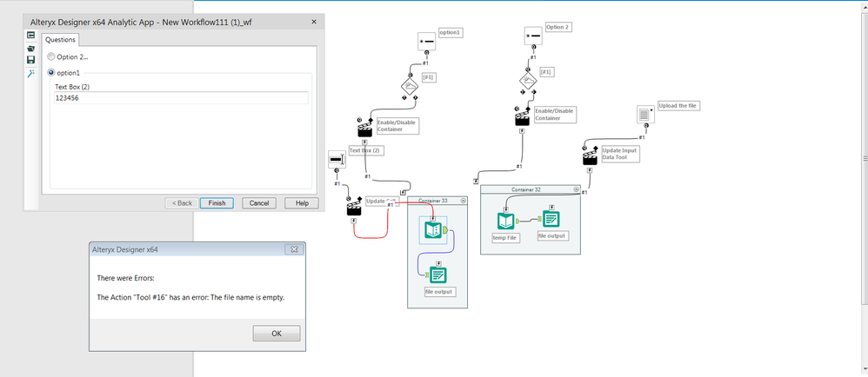Collapse Container 33 with its chevron
The width and height of the screenshot is (868, 377).
464,200
